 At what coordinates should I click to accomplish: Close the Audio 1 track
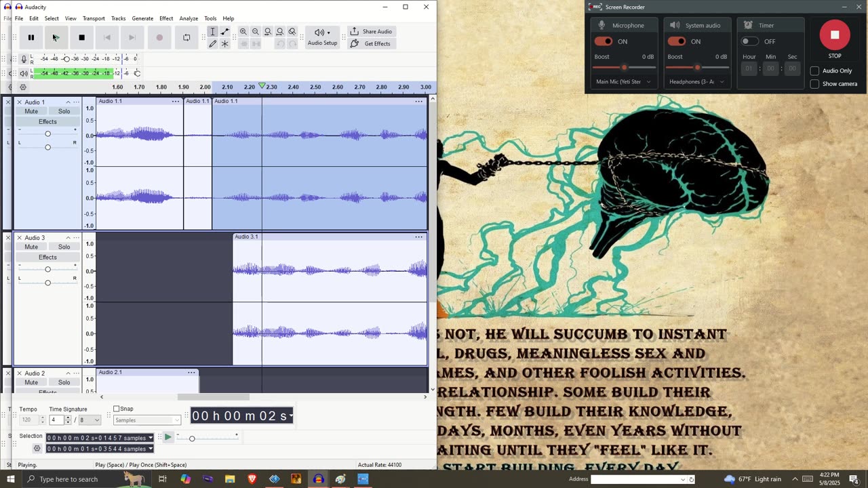[19, 102]
